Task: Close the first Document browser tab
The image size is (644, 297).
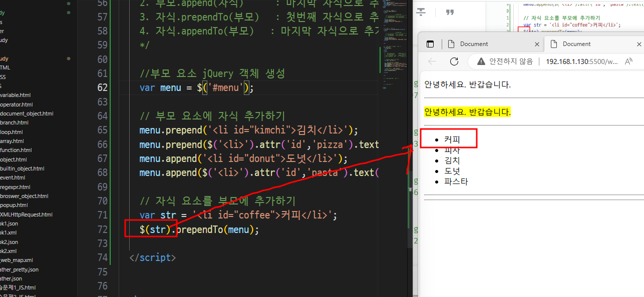Action: pyautogui.click(x=537, y=44)
